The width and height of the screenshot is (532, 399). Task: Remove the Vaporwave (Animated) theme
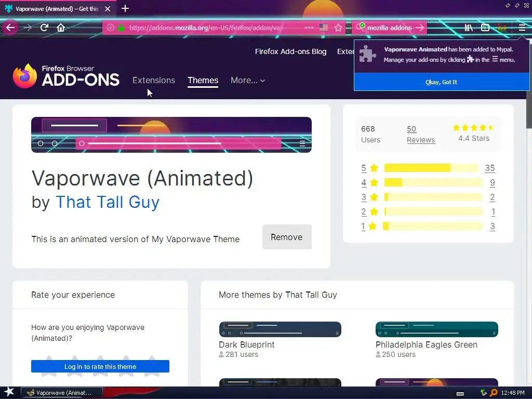(287, 237)
